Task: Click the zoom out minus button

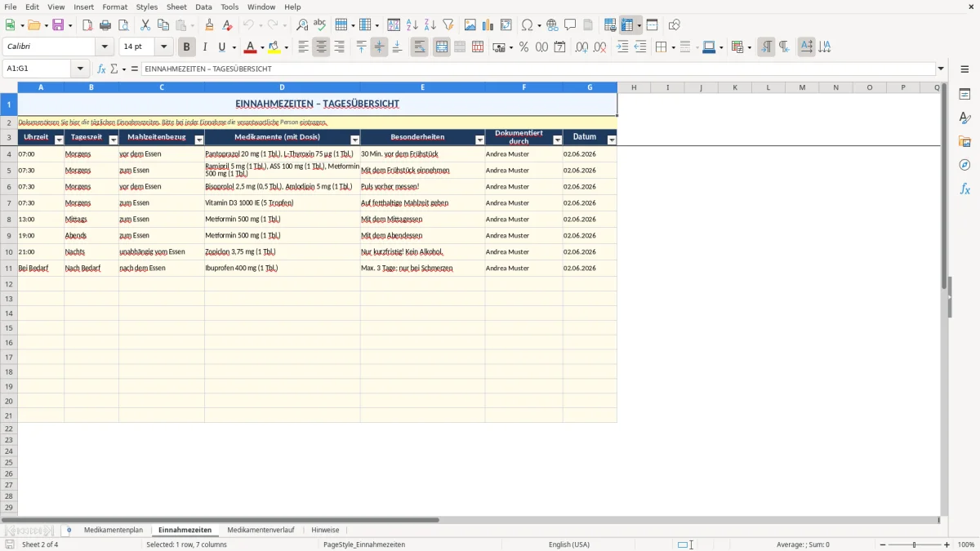Action: pyautogui.click(x=883, y=544)
